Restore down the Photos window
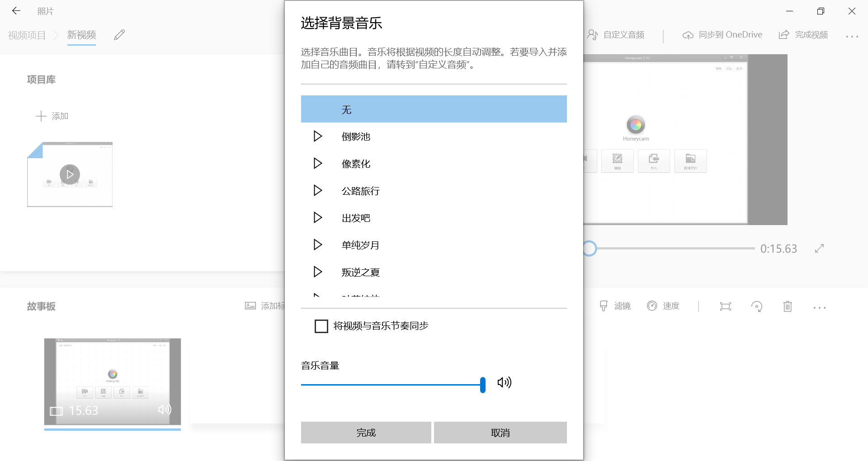 pyautogui.click(x=821, y=11)
